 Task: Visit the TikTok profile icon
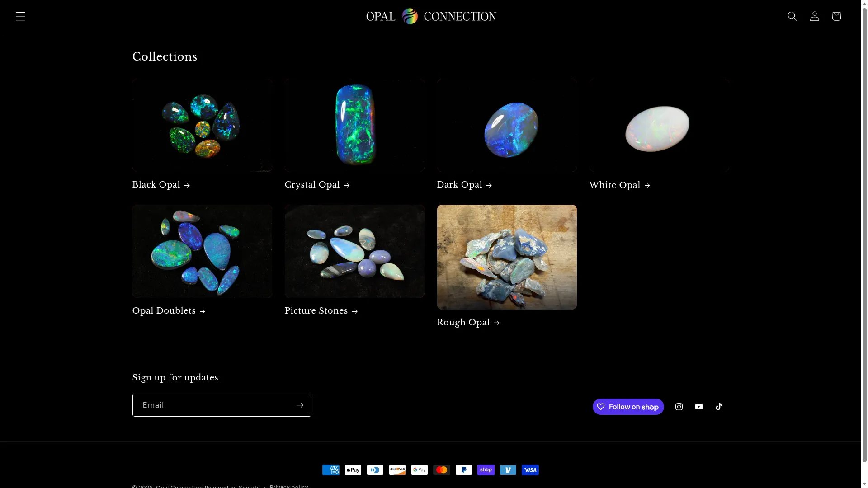[719, 407]
